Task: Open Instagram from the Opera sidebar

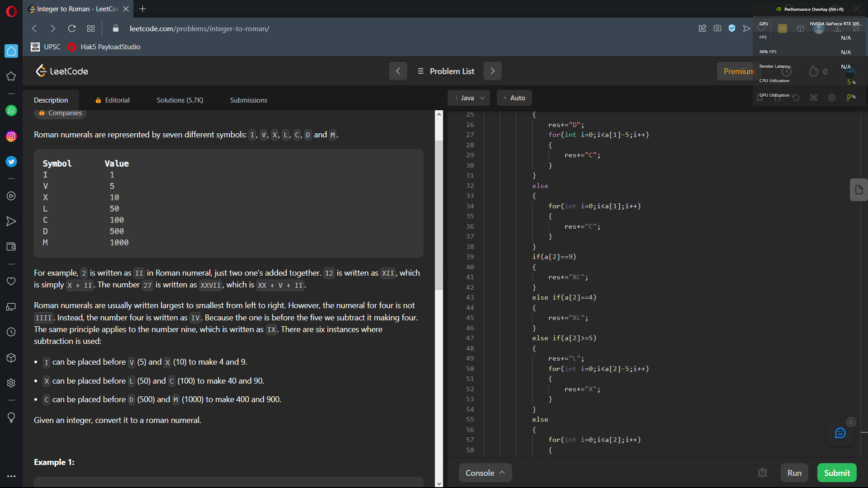Action: pos(11,136)
